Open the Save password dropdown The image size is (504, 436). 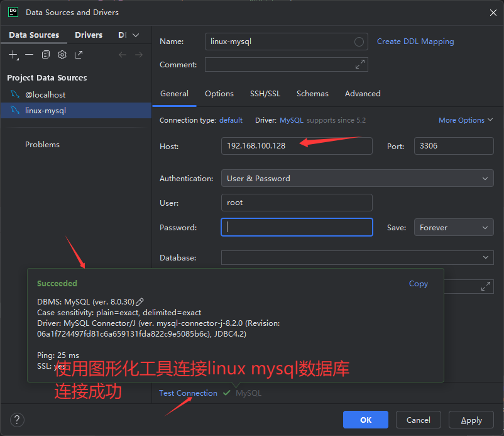click(x=454, y=227)
